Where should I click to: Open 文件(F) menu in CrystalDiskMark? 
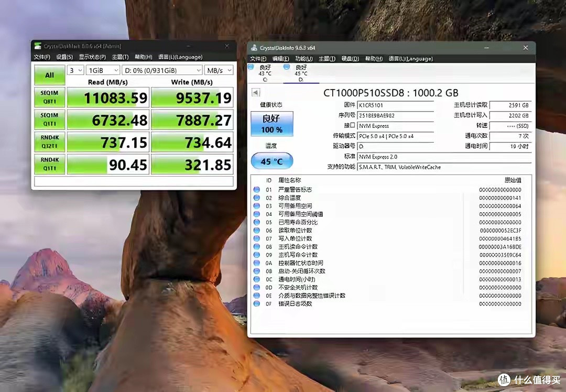[42, 57]
